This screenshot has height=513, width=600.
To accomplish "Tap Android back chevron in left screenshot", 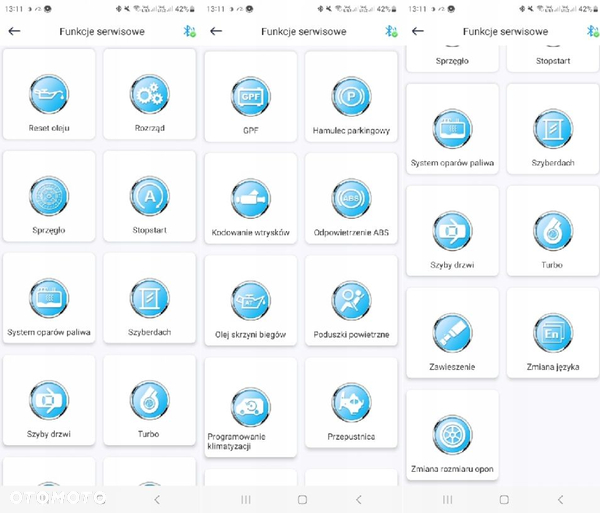I will [x=157, y=499].
